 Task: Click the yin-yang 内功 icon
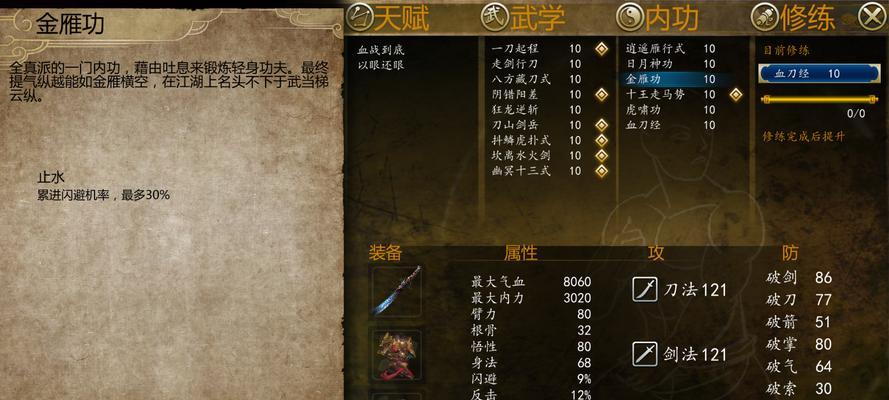pos(630,18)
